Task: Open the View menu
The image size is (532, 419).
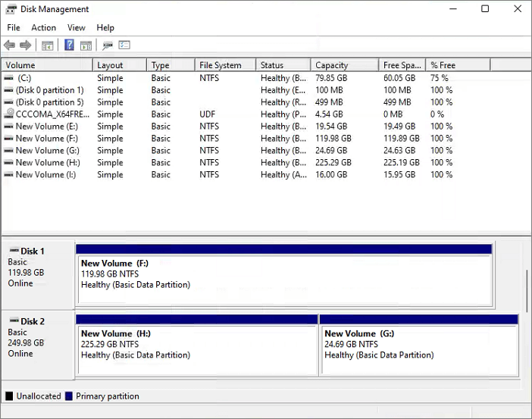Action: (76, 28)
